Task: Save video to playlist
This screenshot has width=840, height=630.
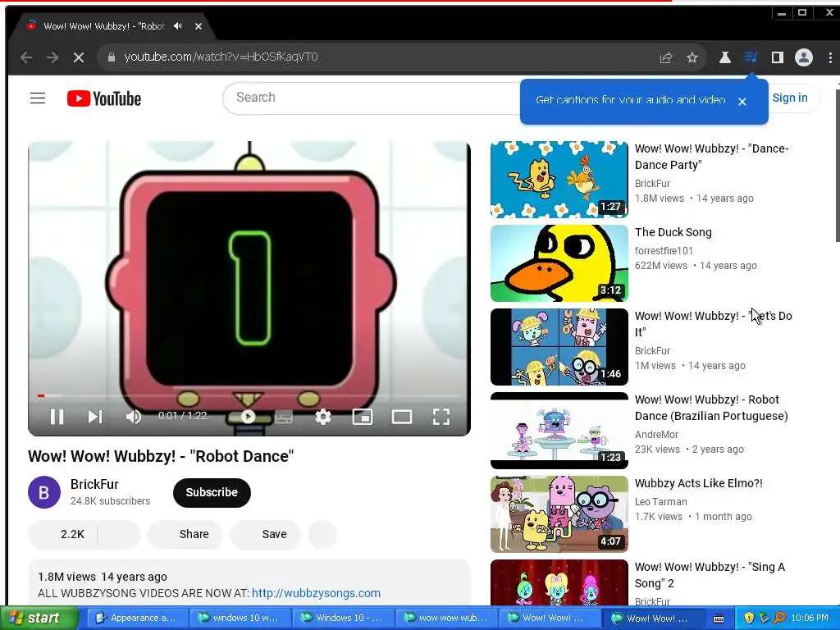Action: (266, 534)
